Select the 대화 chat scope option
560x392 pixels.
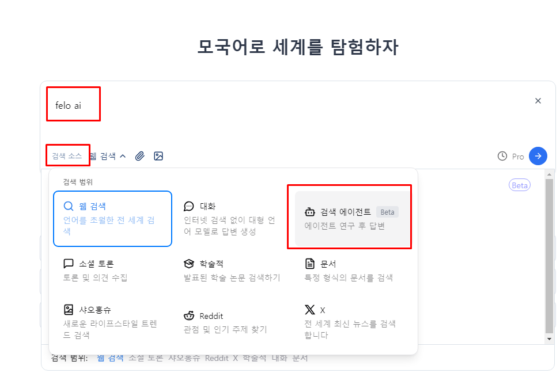(233, 219)
